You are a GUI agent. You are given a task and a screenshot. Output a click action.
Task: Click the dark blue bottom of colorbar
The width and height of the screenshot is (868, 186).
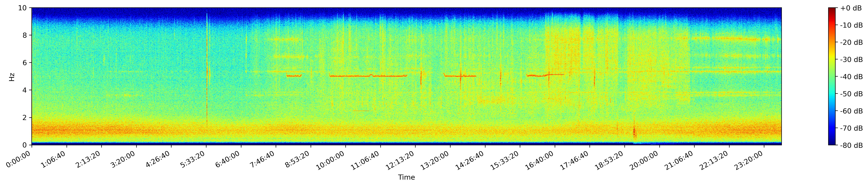(x=832, y=143)
